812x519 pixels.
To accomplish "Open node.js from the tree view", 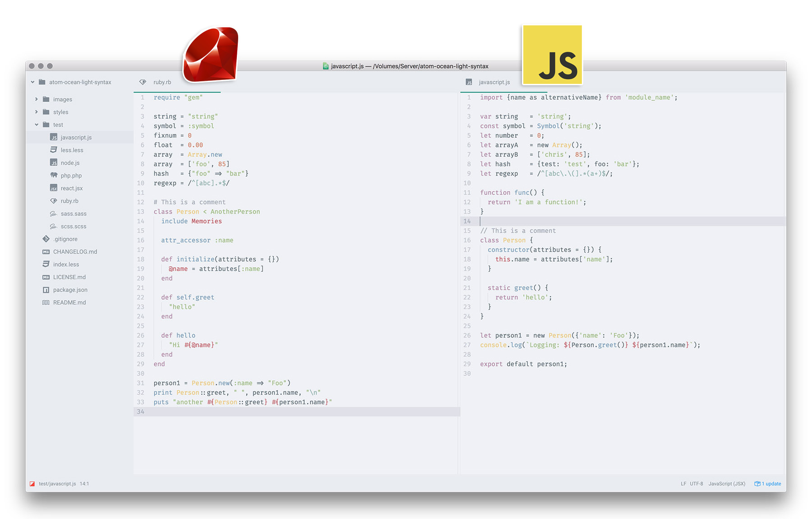I will click(70, 163).
